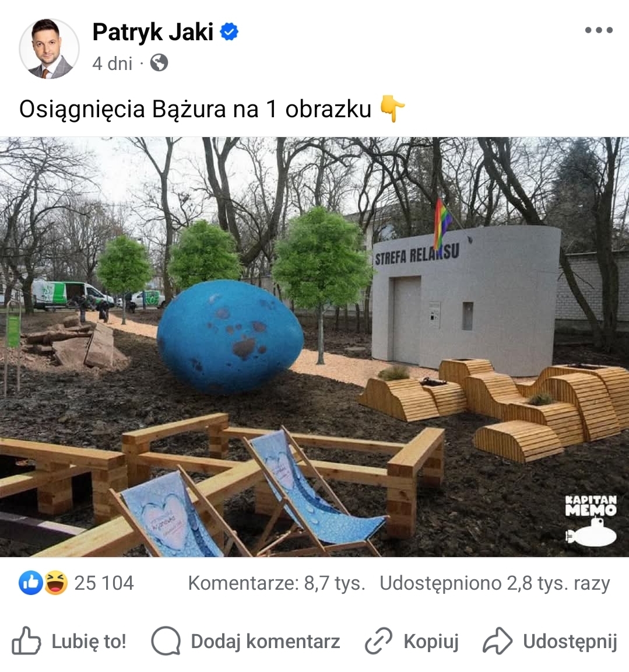Open 'Komentarze: 8,7 tys.' comments count
The image size is (629, 672).
coord(276,583)
